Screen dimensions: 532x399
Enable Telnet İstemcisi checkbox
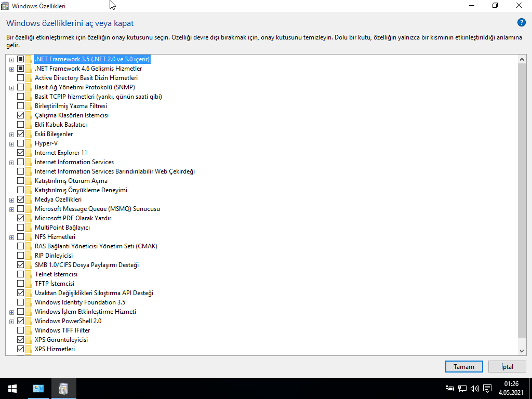coord(20,274)
